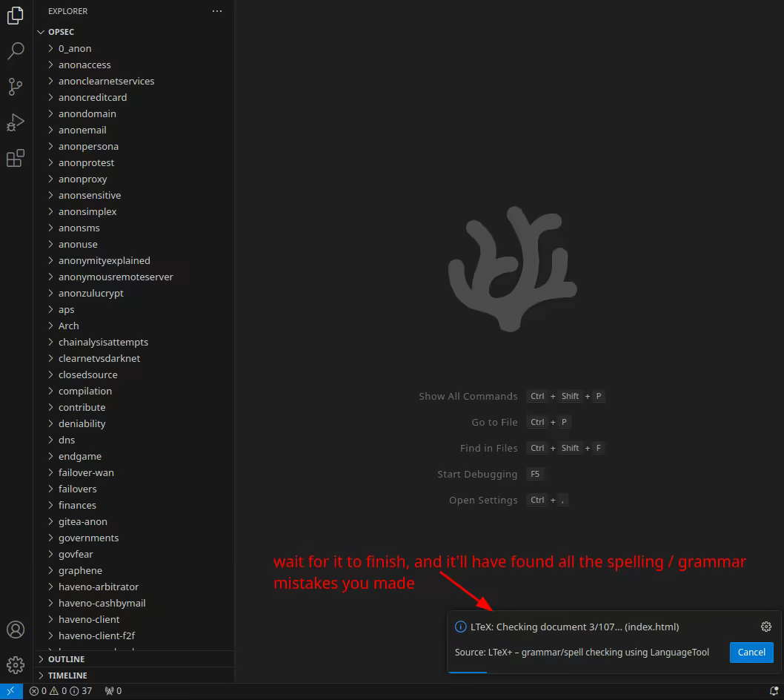Open the chainalysisattempts folder
Screen dimensions: 784x700
click(103, 342)
